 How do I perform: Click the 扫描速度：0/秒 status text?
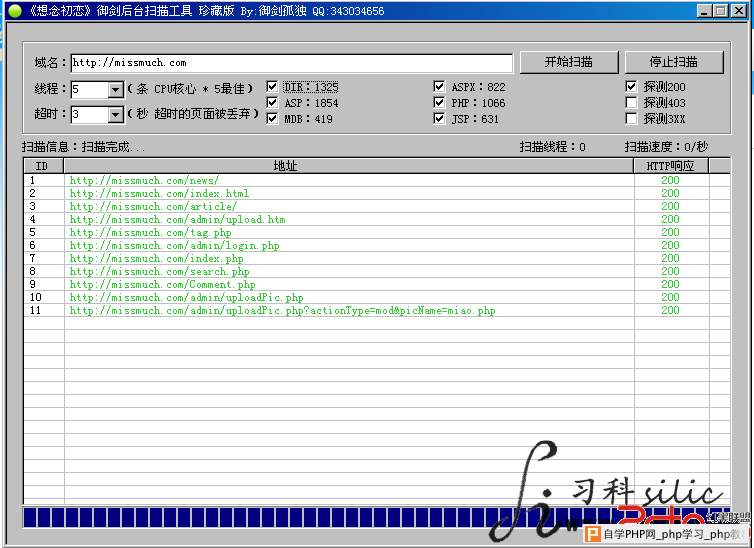666,147
